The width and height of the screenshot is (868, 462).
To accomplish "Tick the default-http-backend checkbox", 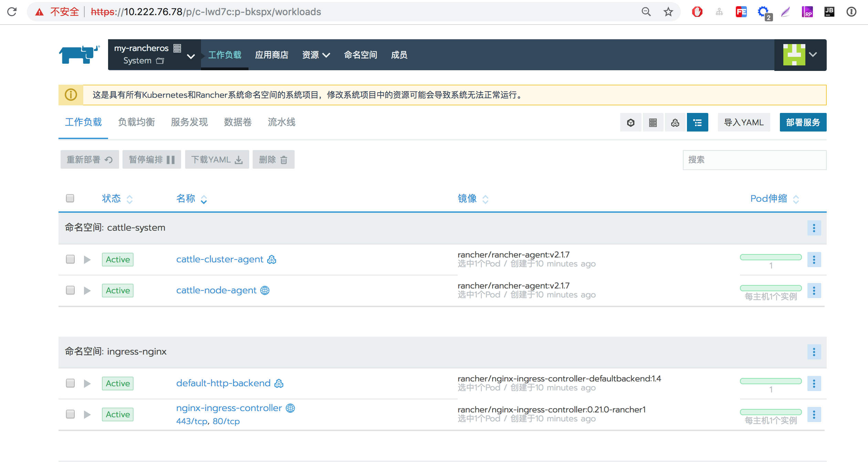I will (70, 383).
